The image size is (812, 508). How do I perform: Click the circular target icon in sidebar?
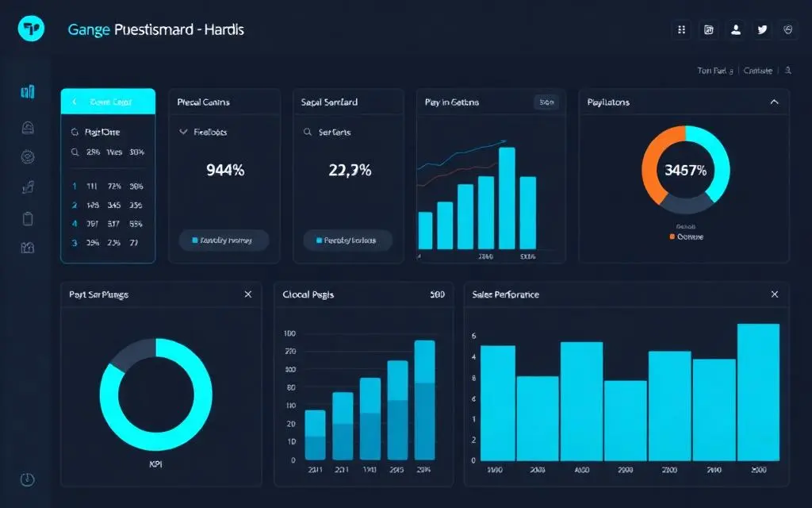click(x=28, y=156)
